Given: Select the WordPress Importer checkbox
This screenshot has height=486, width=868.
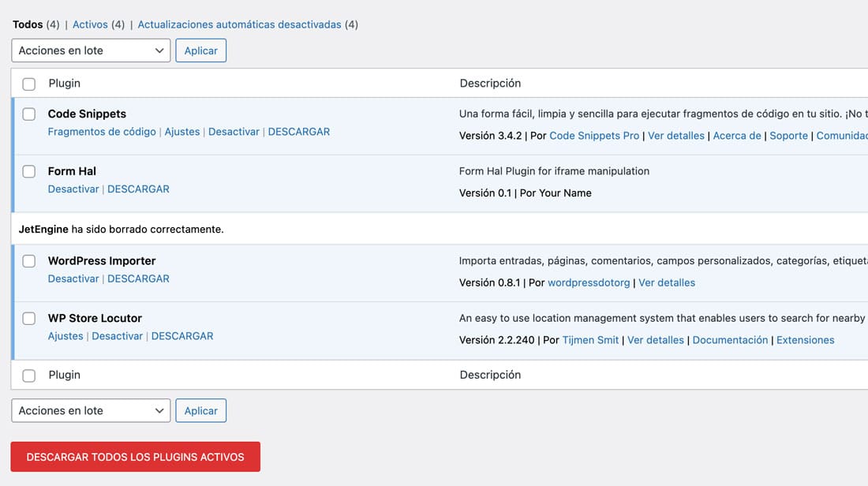Looking at the screenshot, I should [28, 261].
